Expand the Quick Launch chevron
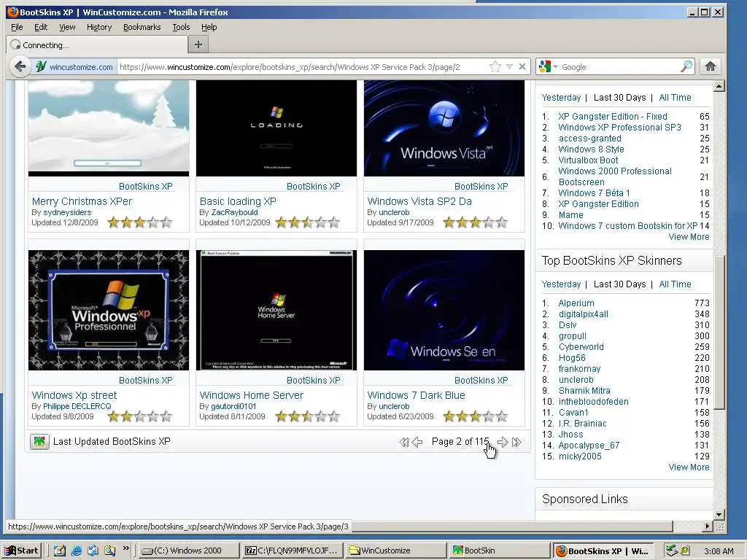 [125, 548]
